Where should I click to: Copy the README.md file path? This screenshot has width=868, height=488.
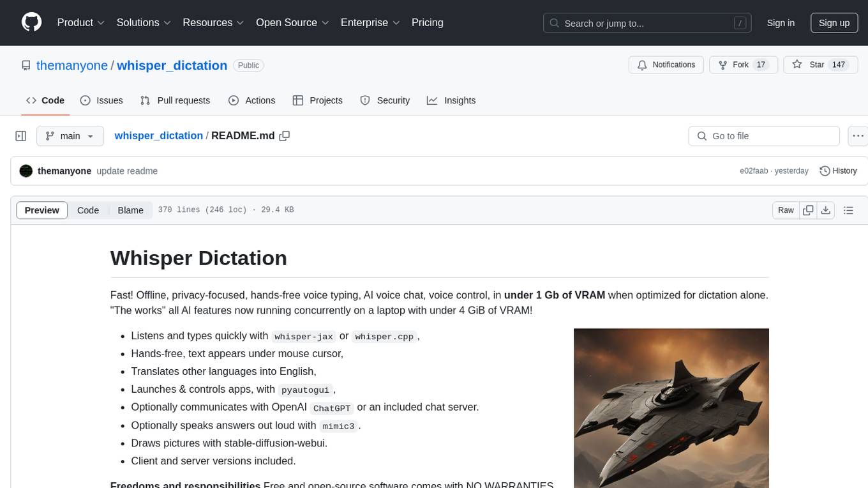pos(285,136)
